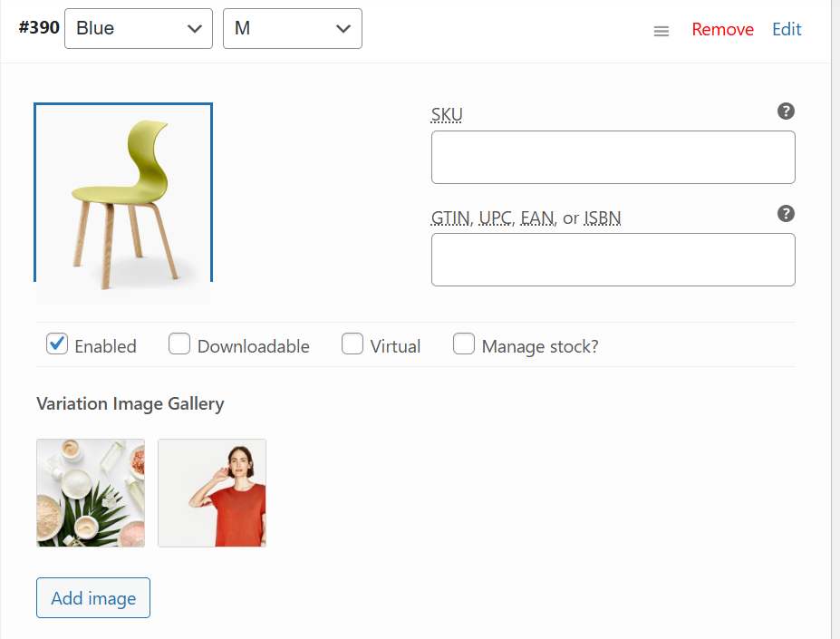This screenshot has height=639, width=840.
Task: Show help tooltip for SKU field
Action: point(786,111)
